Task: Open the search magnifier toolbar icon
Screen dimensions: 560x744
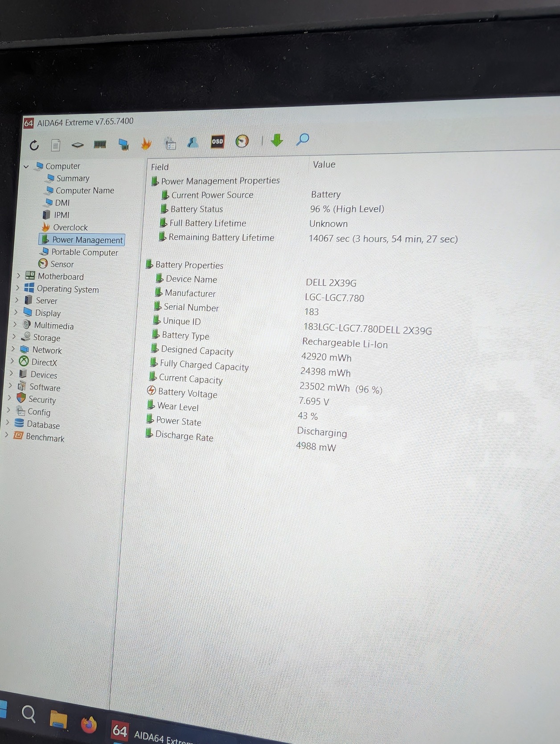Action: point(302,140)
